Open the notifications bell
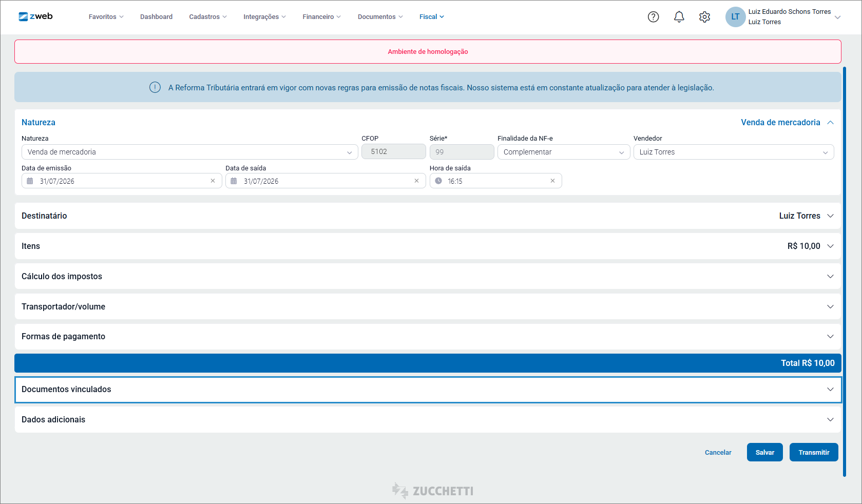 click(x=679, y=17)
